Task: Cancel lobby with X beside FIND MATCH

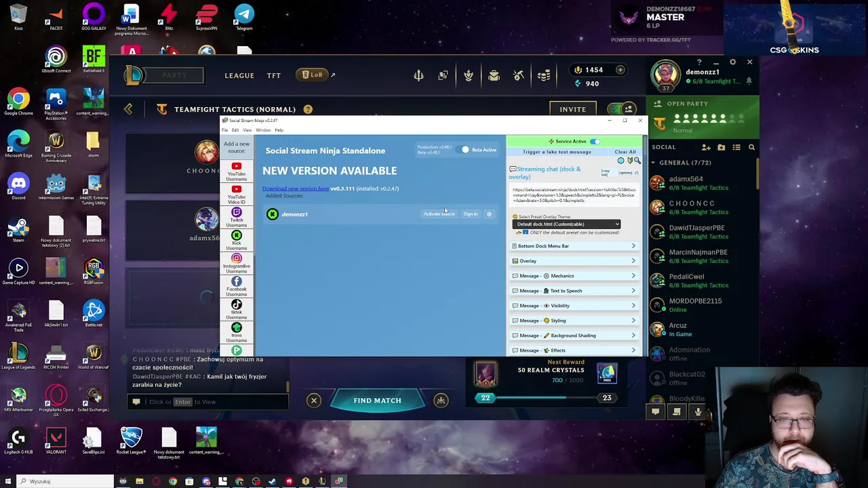Action: coord(314,401)
